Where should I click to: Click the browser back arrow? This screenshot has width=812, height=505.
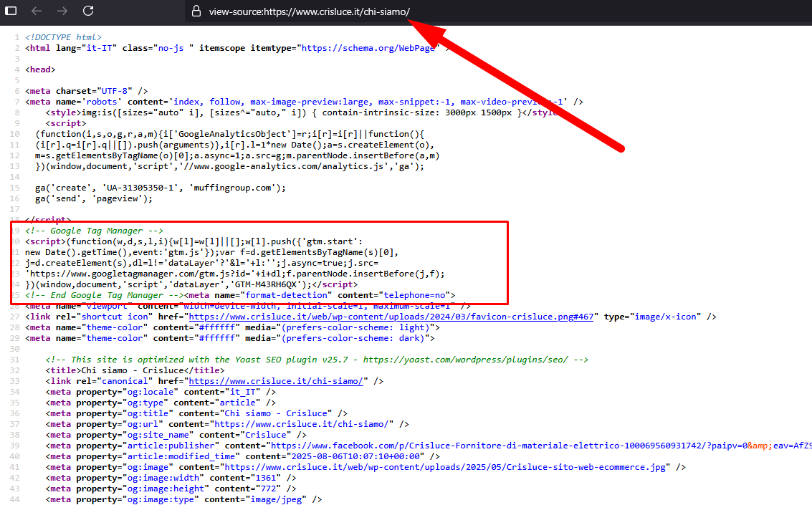click(37, 11)
